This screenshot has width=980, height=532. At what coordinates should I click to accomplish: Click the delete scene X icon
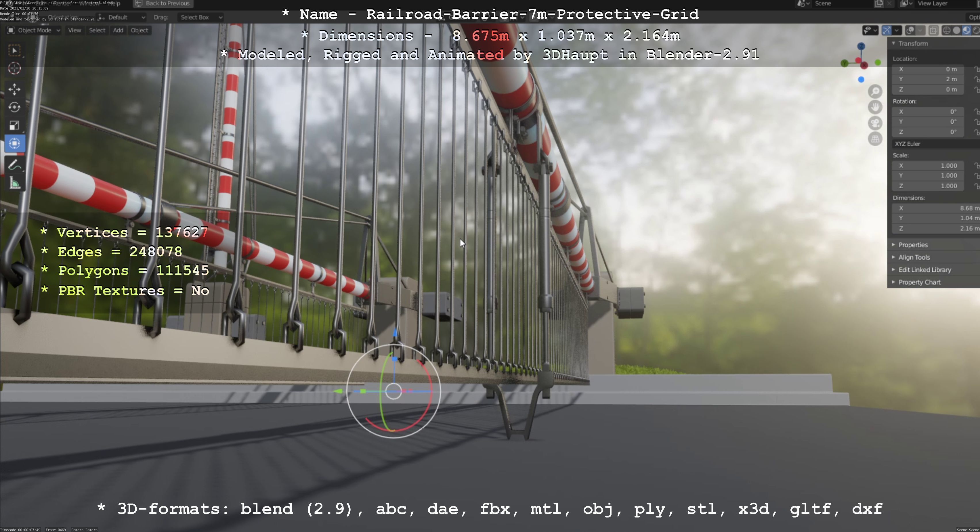(889, 3)
